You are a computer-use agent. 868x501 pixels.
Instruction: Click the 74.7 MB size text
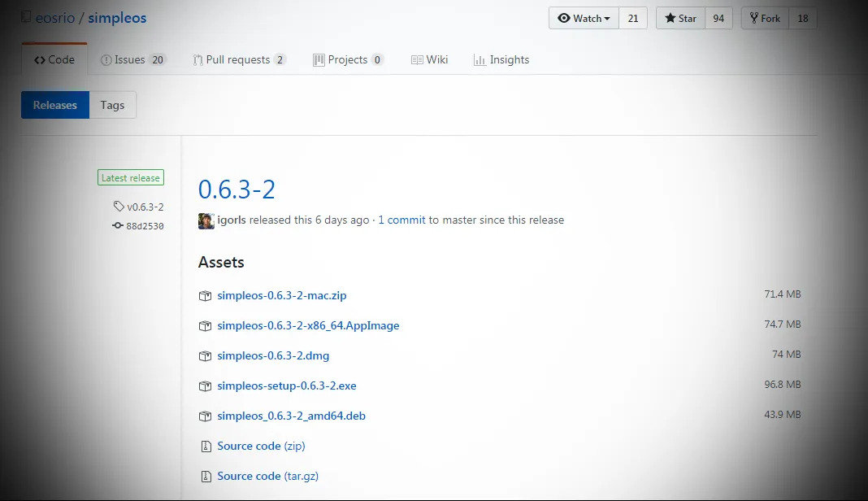(782, 324)
